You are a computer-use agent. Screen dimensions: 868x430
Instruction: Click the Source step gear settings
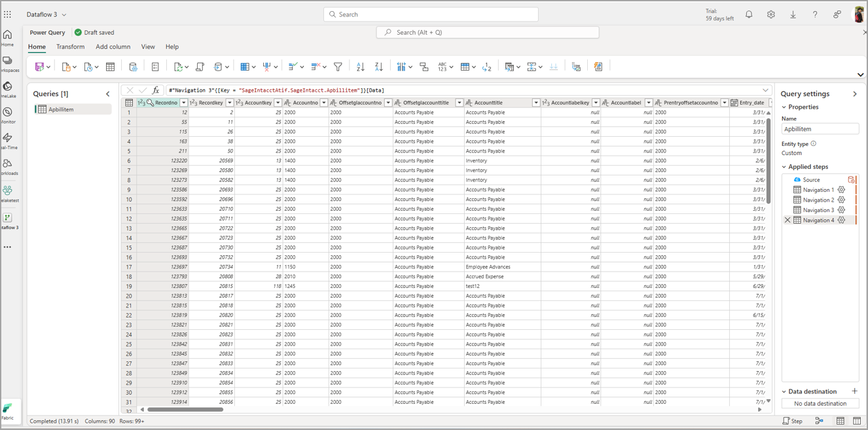click(x=851, y=179)
